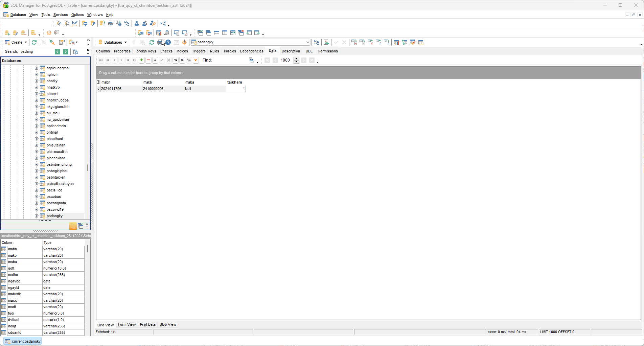
Task: Open the psdangky table selector combo box
Action: click(x=251, y=42)
